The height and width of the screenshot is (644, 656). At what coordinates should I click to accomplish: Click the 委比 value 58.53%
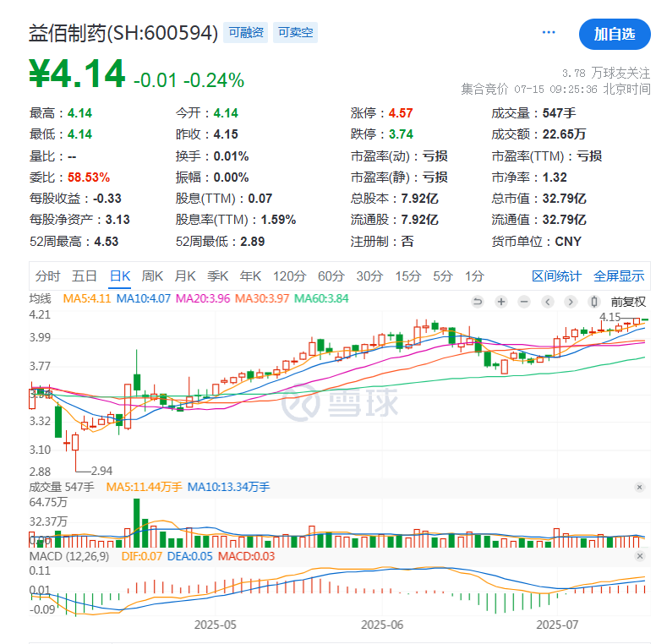pos(89,177)
